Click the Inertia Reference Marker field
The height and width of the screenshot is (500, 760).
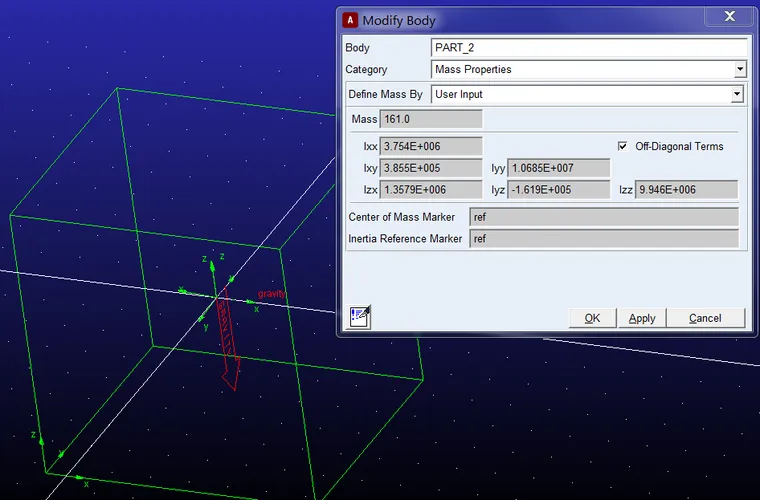[604, 239]
